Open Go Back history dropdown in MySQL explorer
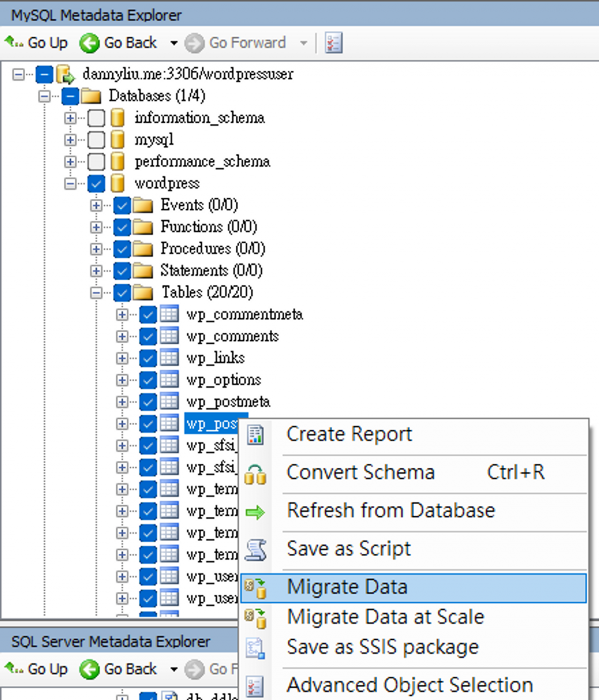599x700 pixels. [173, 43]
